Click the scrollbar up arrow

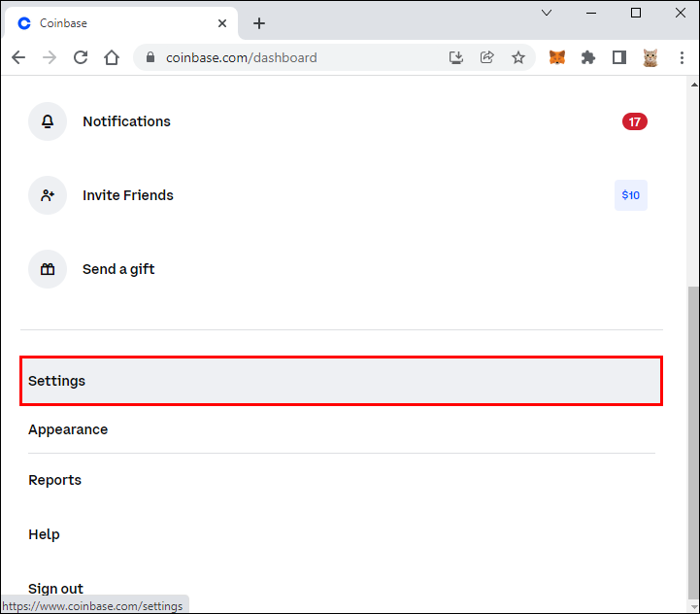tap(694, 85)
